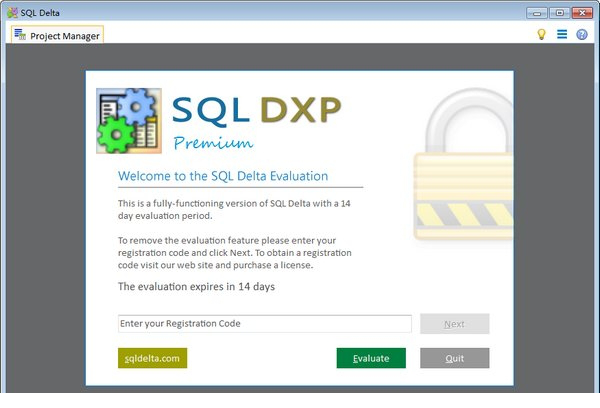Image resolution: width=600 pixels, height=408 pixels.
Task: Open the Project Manager tab
Action: pyautogui.click(x=57, y=35)
